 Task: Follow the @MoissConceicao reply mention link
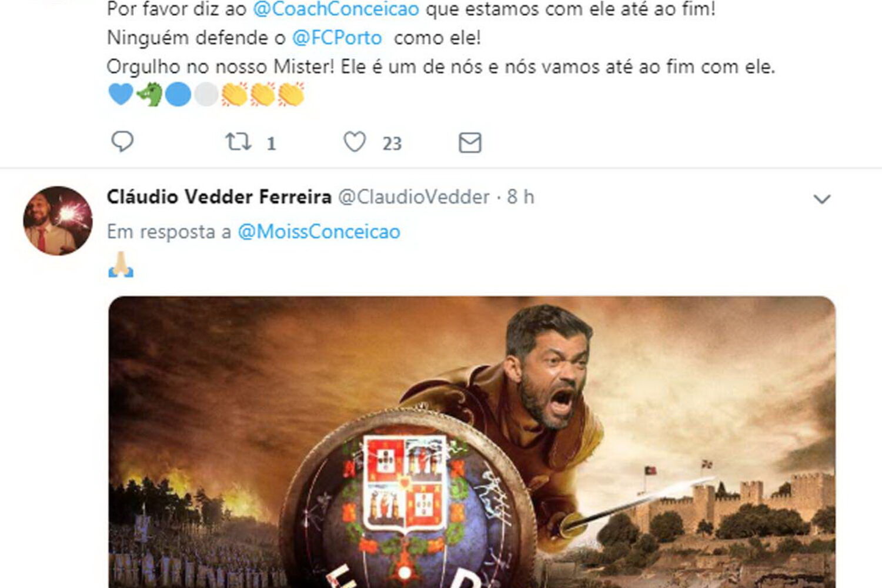point(319,232)
